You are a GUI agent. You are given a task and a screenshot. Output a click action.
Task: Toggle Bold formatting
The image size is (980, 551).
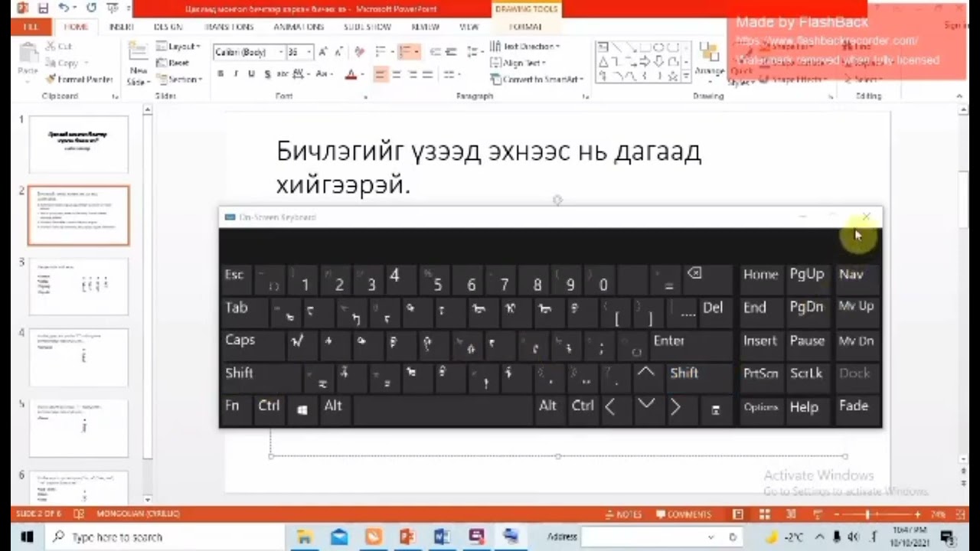coord(220,74)
